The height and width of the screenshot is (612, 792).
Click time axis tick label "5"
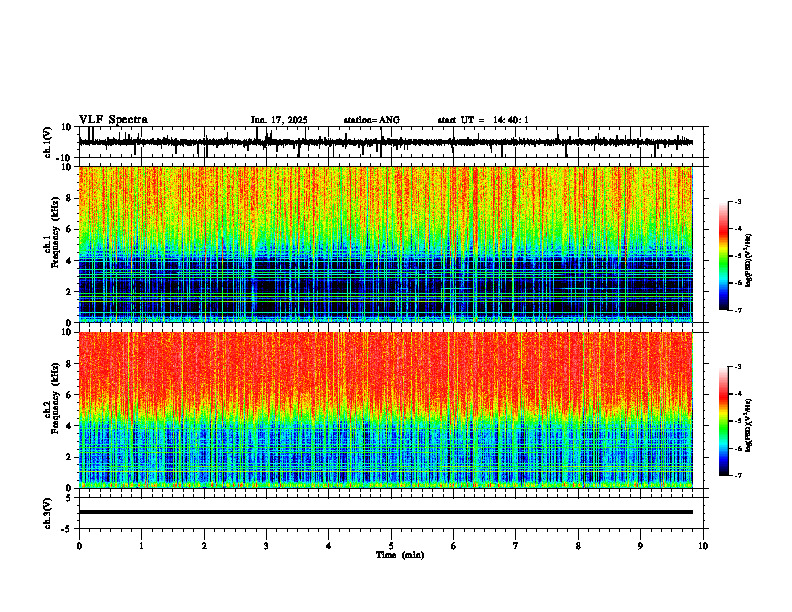pyautogui.click(x=391, y=546)
